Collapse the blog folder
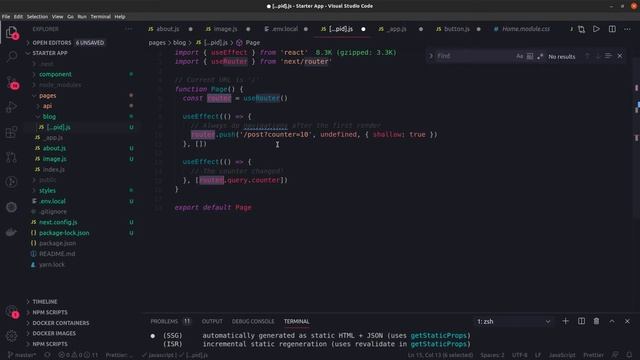 [49, 116]
